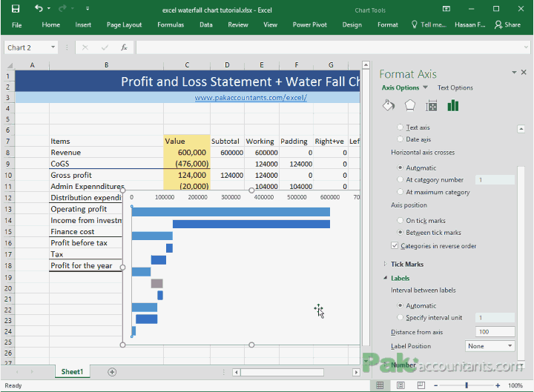Share the workbook
This screenshot has height=392, width=534.
pos(507,24)
